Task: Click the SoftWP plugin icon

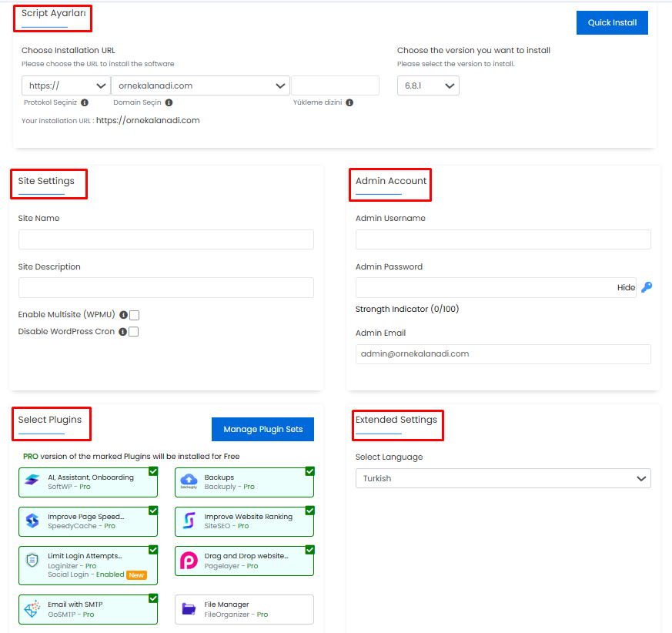Action: tap(32, 480)
